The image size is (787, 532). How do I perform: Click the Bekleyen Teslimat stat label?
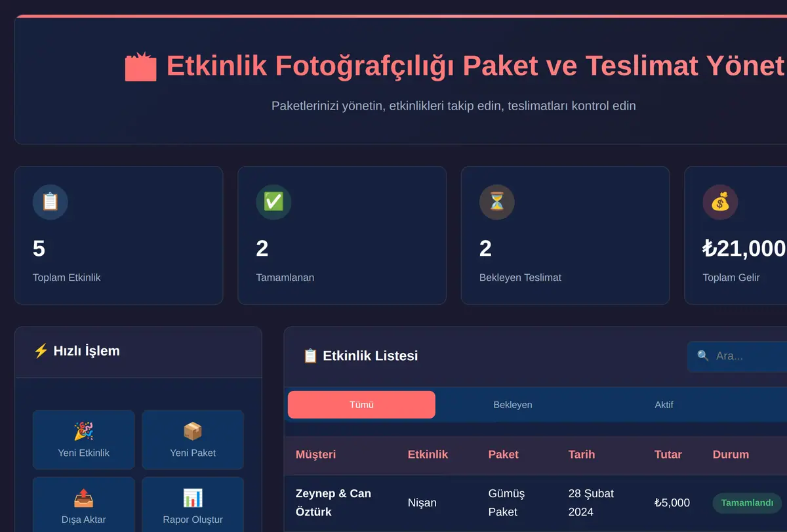[520, 277]
